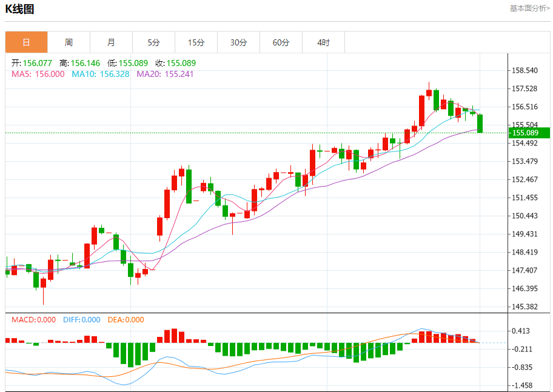Click the 157.528 price axis label
Screen dimensions: 553x392
tap(525, 88)
